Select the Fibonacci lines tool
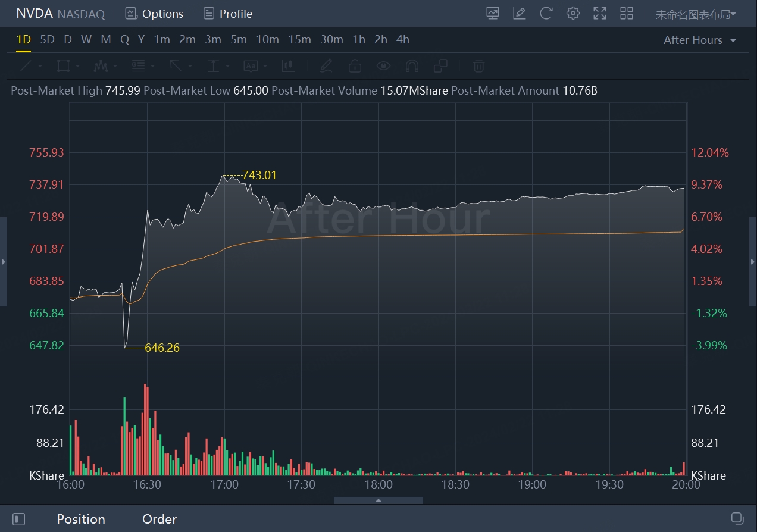Image resolution: width=757 pixels, height=532 pixels. tap(138, 65)
